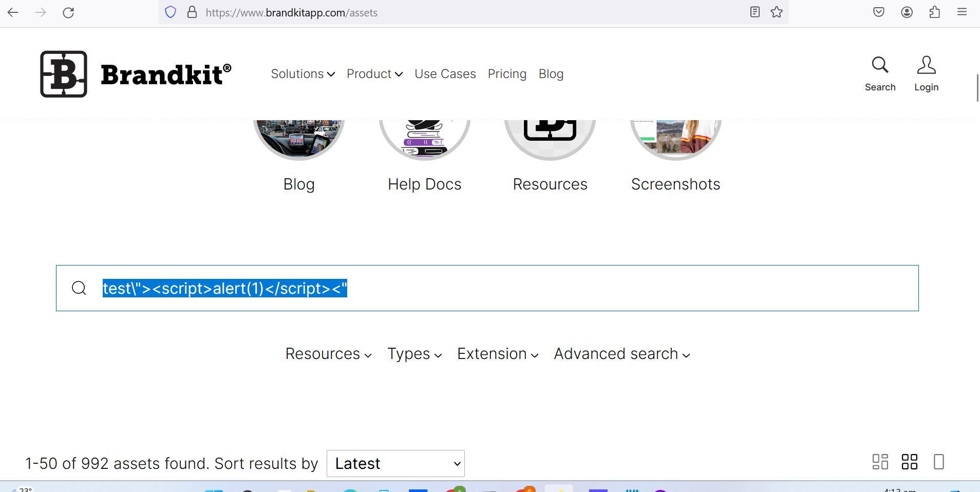The width and height of the screenshot is (980, 492).
Task: Click the Login user icon
Action: tap(926, 74)
